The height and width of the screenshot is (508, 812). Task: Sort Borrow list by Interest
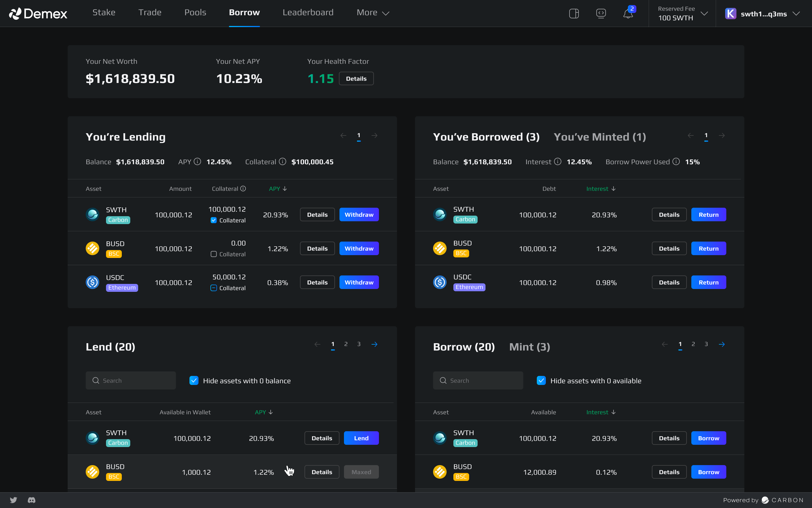click(601, 412)
